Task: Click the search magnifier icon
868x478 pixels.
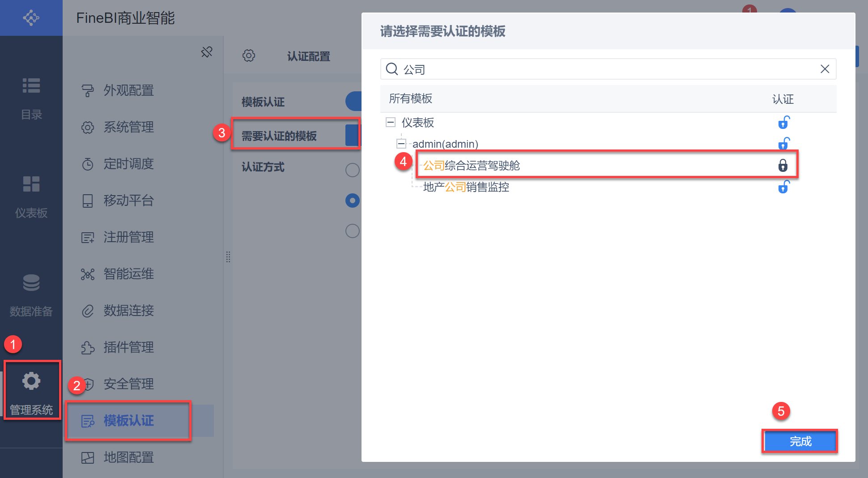Action: pos(392,69)
